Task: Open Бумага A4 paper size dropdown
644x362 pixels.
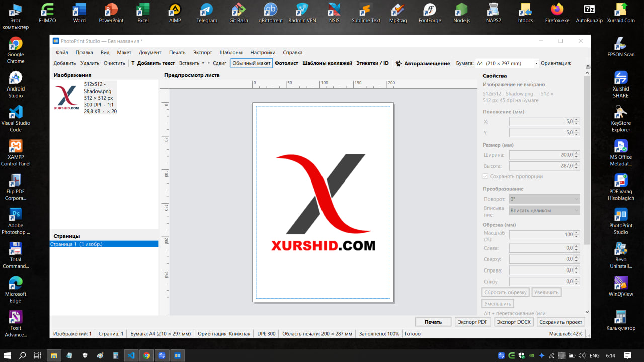Action: pyautogui.click(x=507, y=63)
